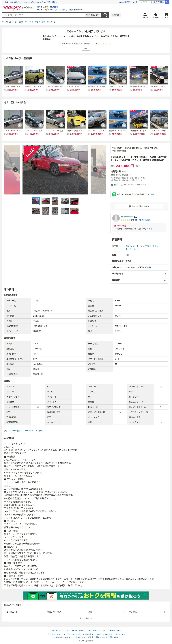The width and height of the screenshot is (172, 644).
Task: Click the LINE coupon icon
Action: pos(114,194)
